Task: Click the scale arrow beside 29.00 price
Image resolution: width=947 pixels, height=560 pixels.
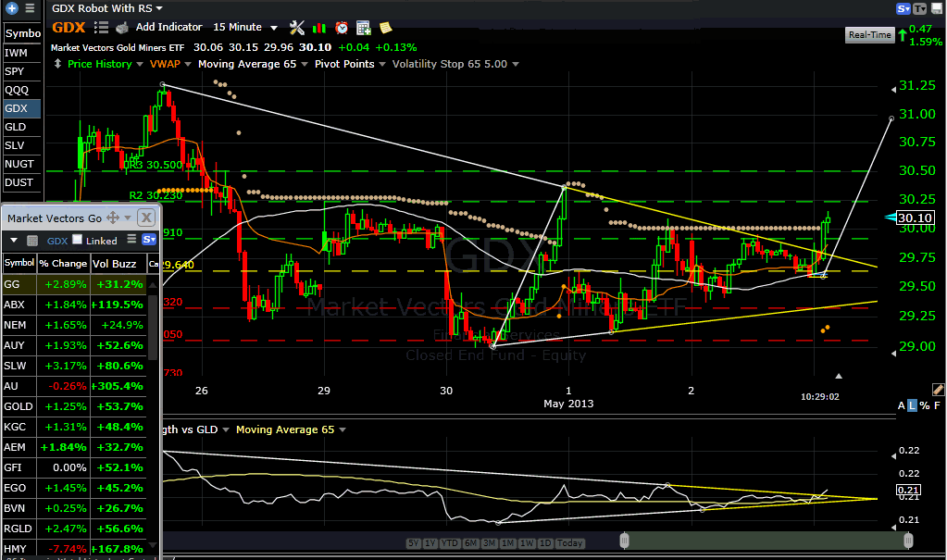Action: tap(893, 354)
